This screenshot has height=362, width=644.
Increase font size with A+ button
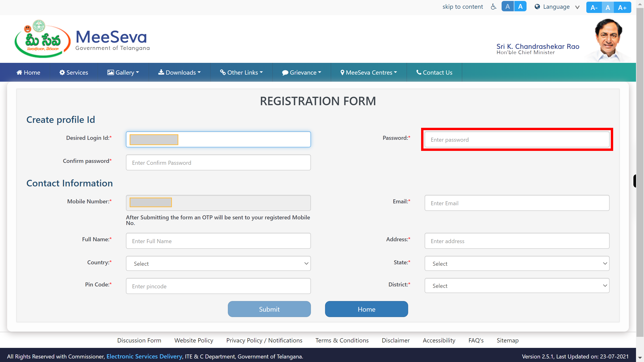622,8
